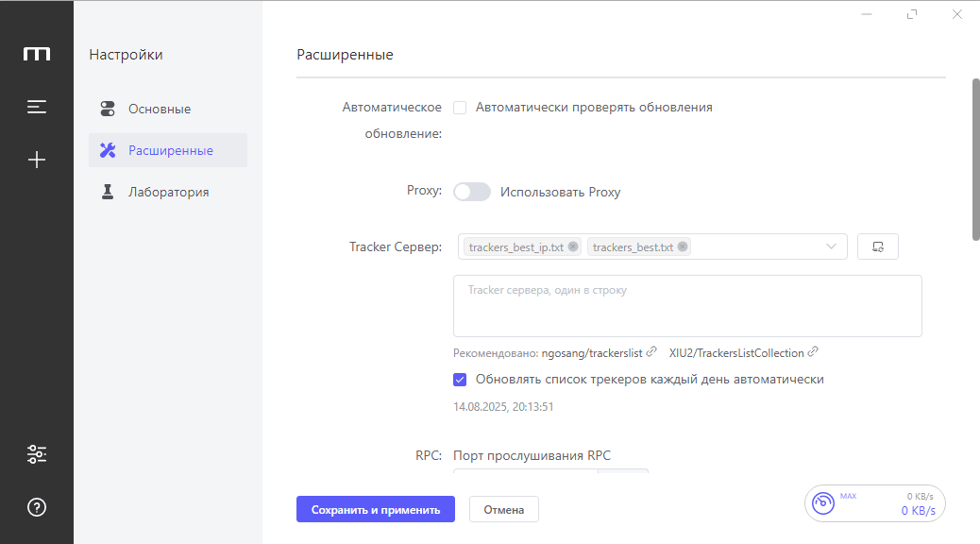Open the help question mark icon
The image size is (980, 544).
(37, 507)
